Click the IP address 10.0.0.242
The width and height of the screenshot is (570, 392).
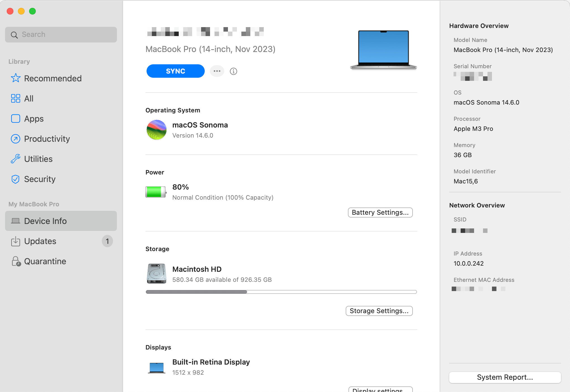[469, 263]
